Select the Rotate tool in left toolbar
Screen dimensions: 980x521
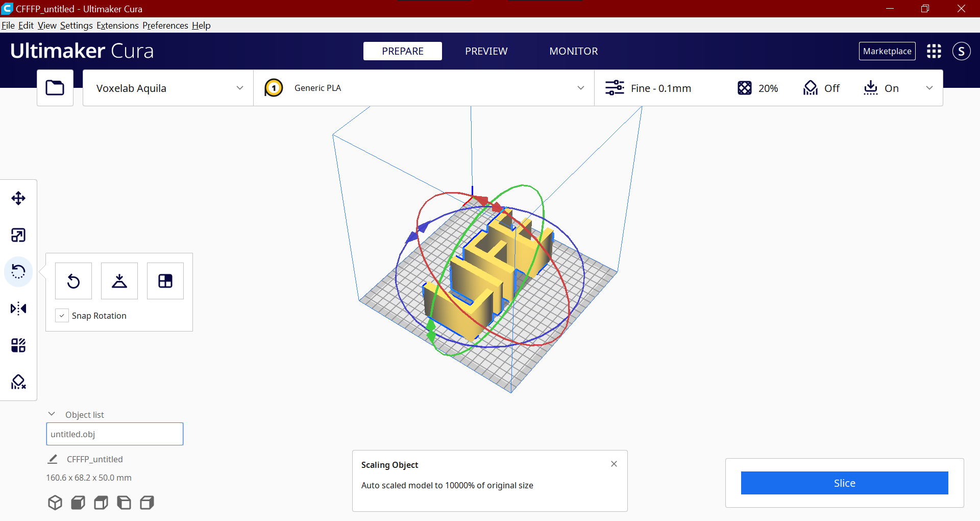point(18,272)
